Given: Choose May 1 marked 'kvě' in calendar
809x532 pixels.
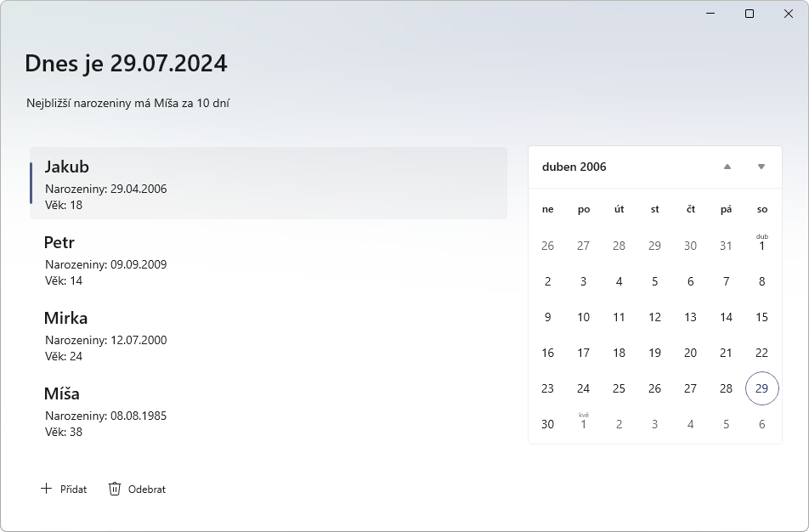Looking at the screenshot, I should [583, 423].
